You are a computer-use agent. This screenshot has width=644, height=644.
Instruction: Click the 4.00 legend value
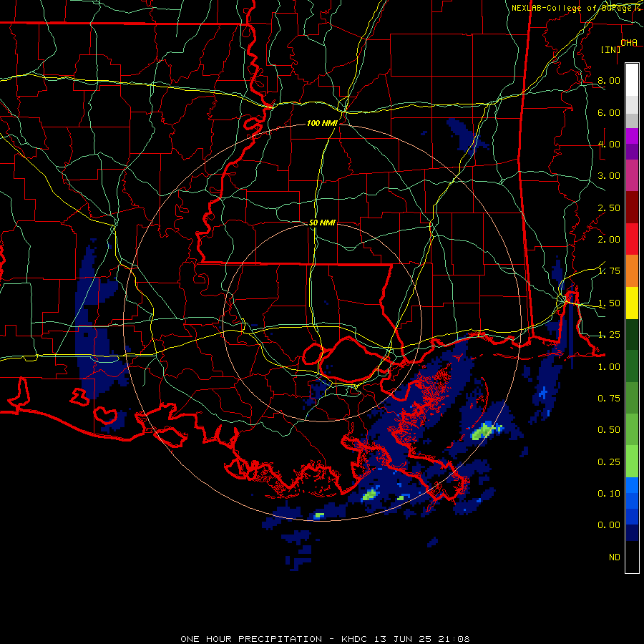tap(609, 144)
